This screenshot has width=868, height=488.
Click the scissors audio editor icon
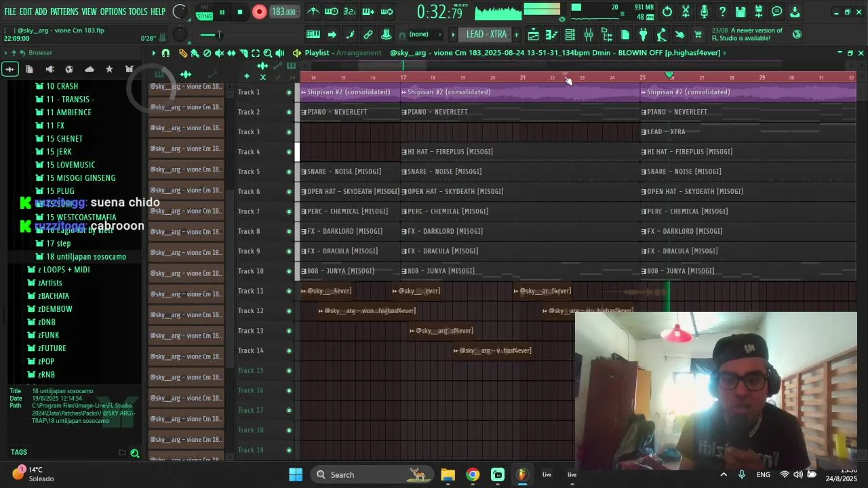pyautogui.click(x=686, y=12)
